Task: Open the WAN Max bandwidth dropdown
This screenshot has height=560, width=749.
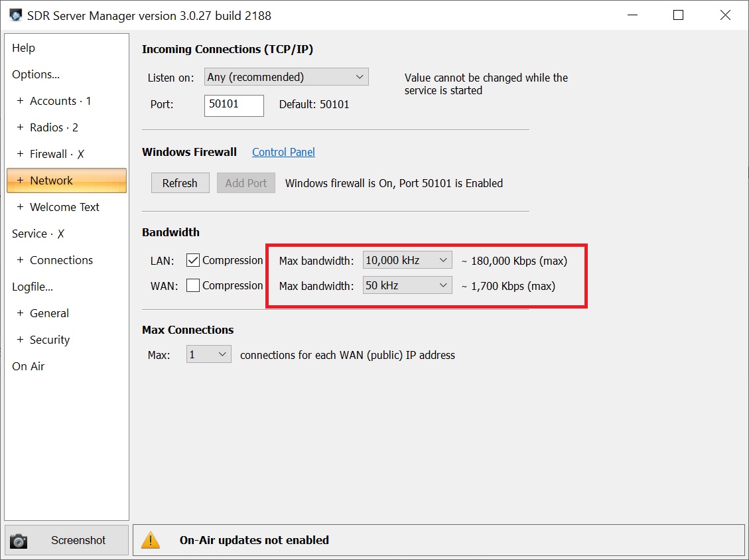Action: click(x=407, y=286)
